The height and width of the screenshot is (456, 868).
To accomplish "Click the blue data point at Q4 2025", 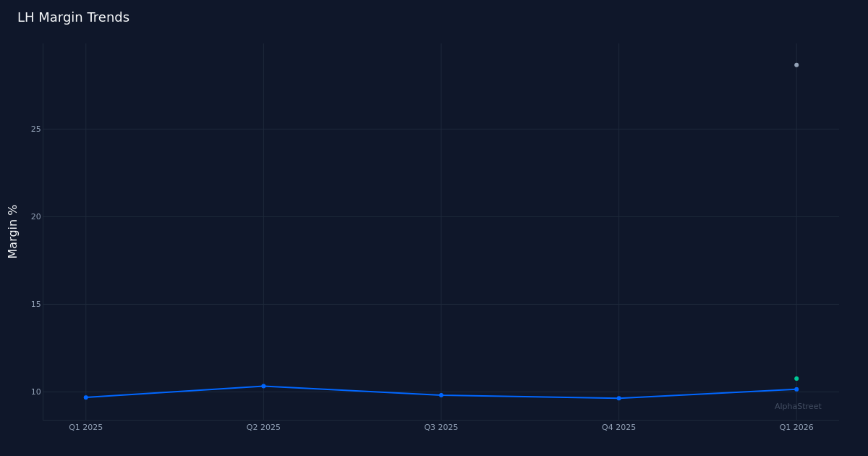I will 619,398.
